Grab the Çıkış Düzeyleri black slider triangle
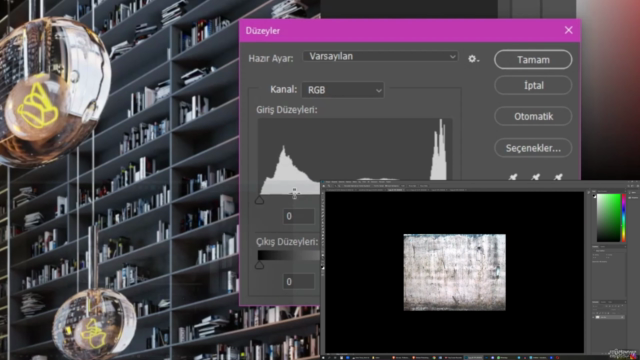The height and width of the screenshot is (360, 640). click(260, 265)
